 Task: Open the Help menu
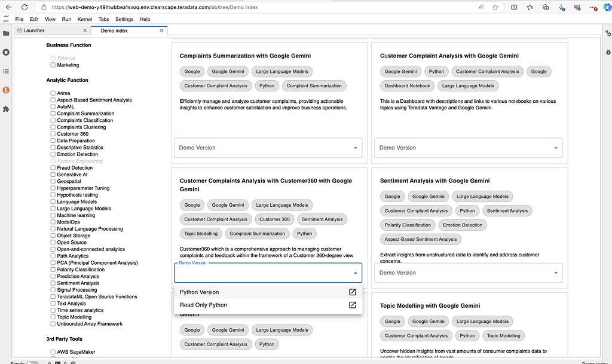(145, 19)
